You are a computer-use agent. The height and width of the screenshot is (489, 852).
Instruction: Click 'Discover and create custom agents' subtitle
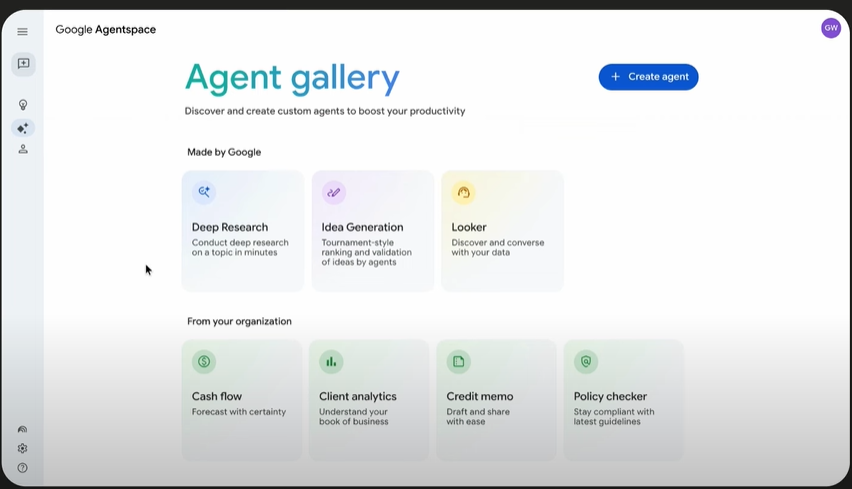click(325, 111)
